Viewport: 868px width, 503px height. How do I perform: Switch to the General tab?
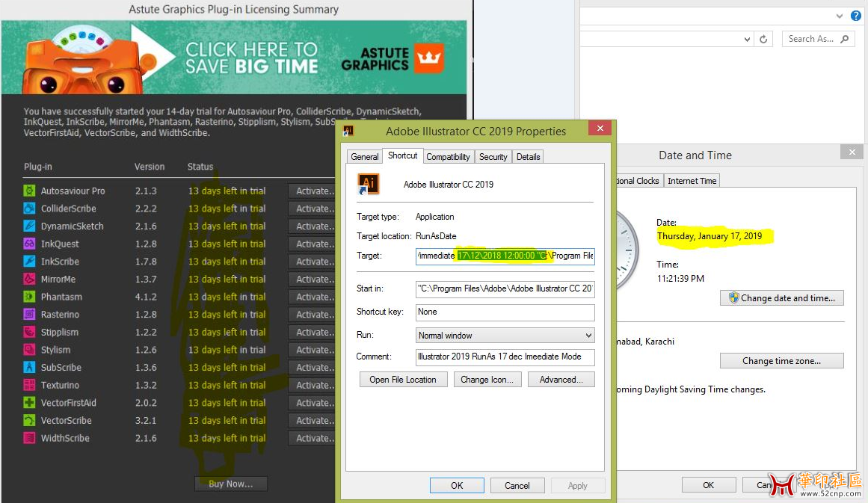(365, 157)
